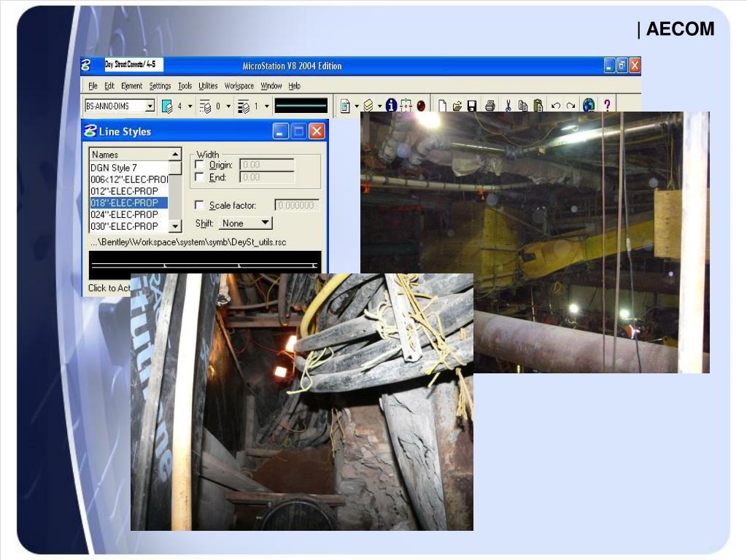Click the red sphere icon in toolbar

coord(421,106)
